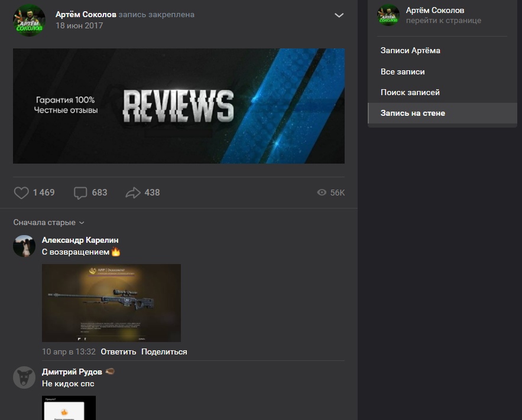The width and height of the screenshot is (522, 420).
Task: Click Артём Соколов avatar in sidebar
Action: point(388,15)
